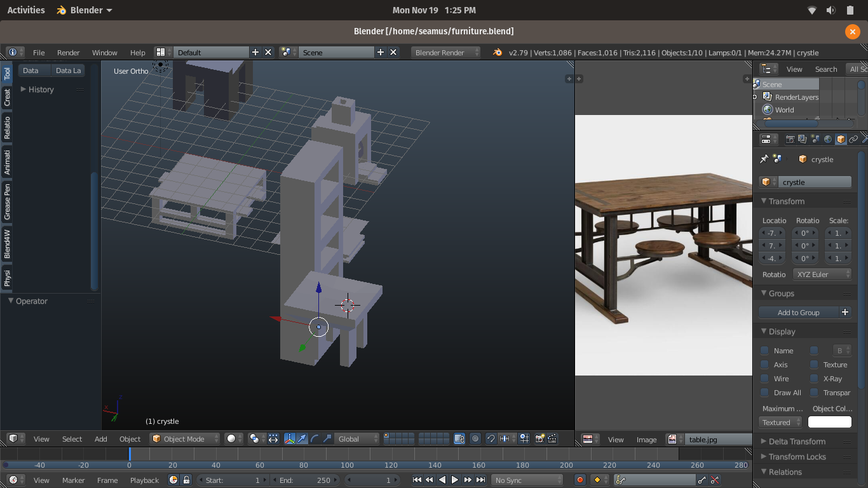Screen dimensions: 868x488
Task: Tick the Name display checkbox
Action: click(x=765, y=351)
